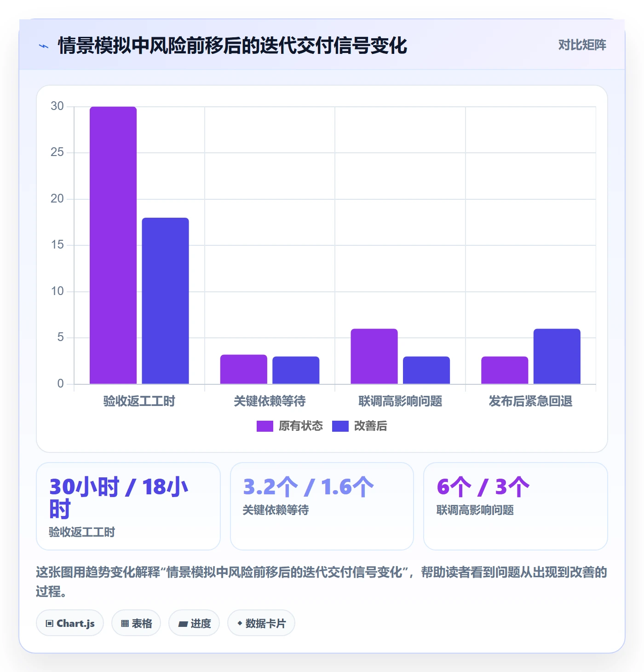Select the 进度 tag chip
The width and height of the screenshot is (644, 672).
(194, 623)
